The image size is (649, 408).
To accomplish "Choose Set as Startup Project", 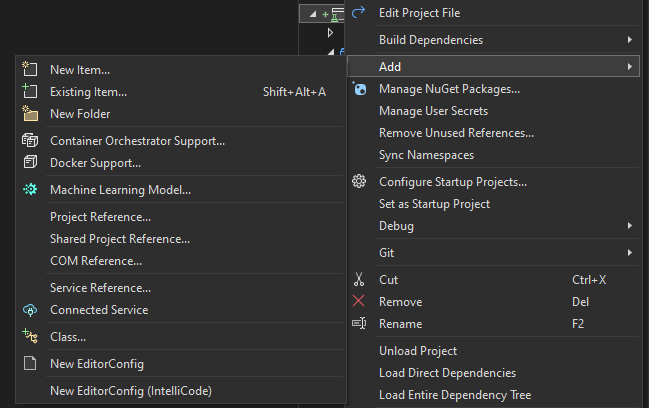I will 434,204.
